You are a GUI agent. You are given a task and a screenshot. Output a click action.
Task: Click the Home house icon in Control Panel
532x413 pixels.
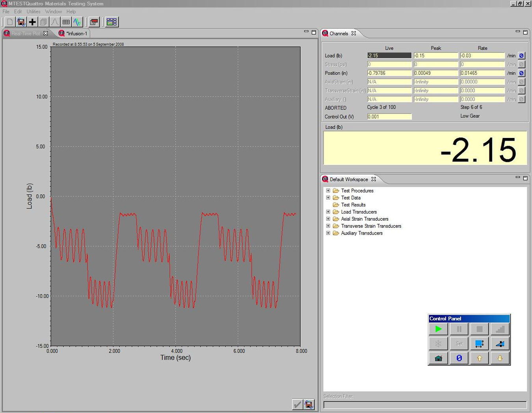[438, 358]
